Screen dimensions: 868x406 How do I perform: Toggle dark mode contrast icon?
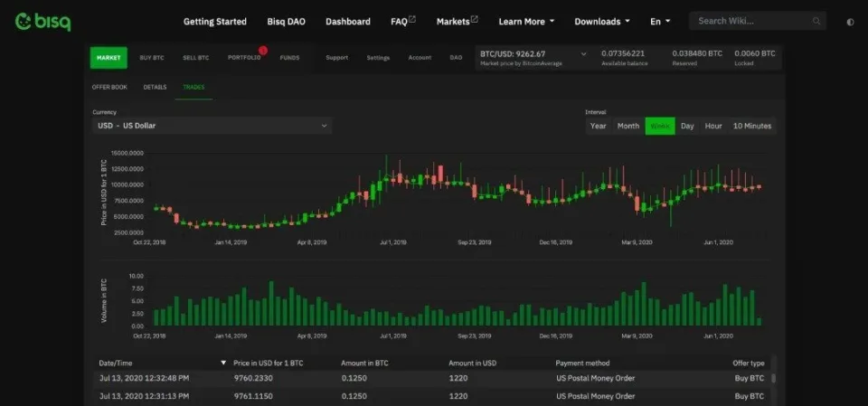(x=850, y=22)
